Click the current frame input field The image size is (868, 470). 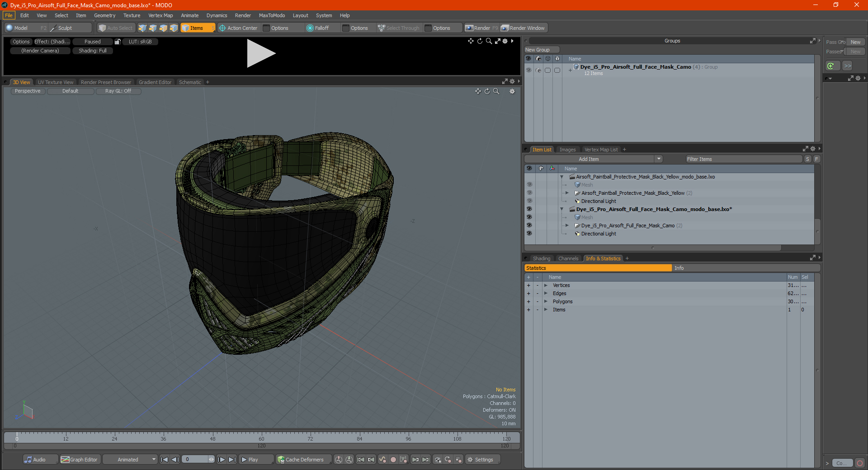196,460
